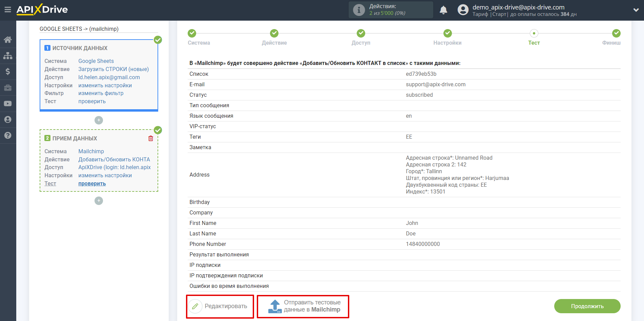This screenshot has height=321, width=644.
Task: Click the изменить фильтр link
Action: [101, 93]
